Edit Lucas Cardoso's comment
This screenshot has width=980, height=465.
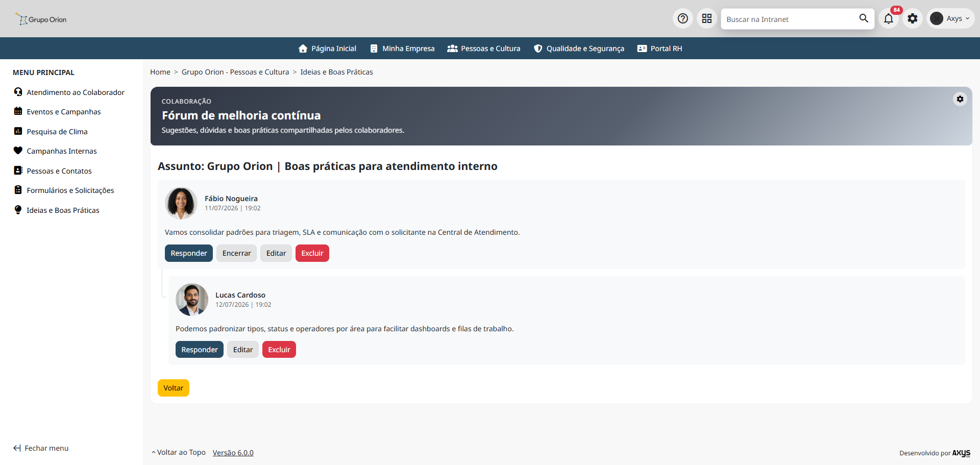point(243,350)
